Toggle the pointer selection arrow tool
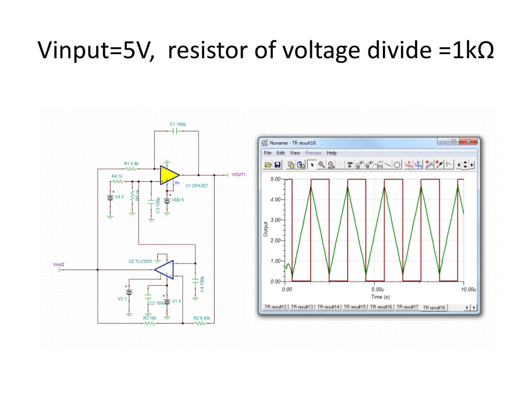The width and height of the screenshot is (532, 399). tap(312, 165)
